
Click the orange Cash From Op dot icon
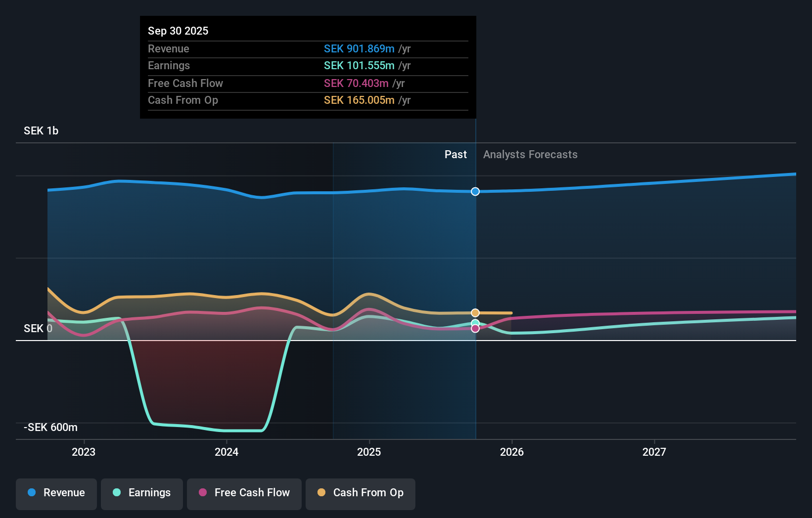tap(321, 493)
